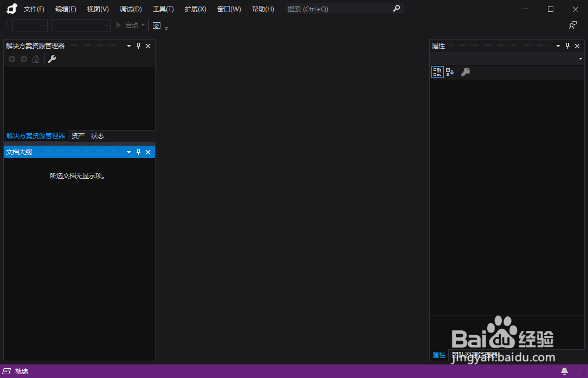
Task: Open the 启动 button dropdown arrow
Action: (142, 25)
